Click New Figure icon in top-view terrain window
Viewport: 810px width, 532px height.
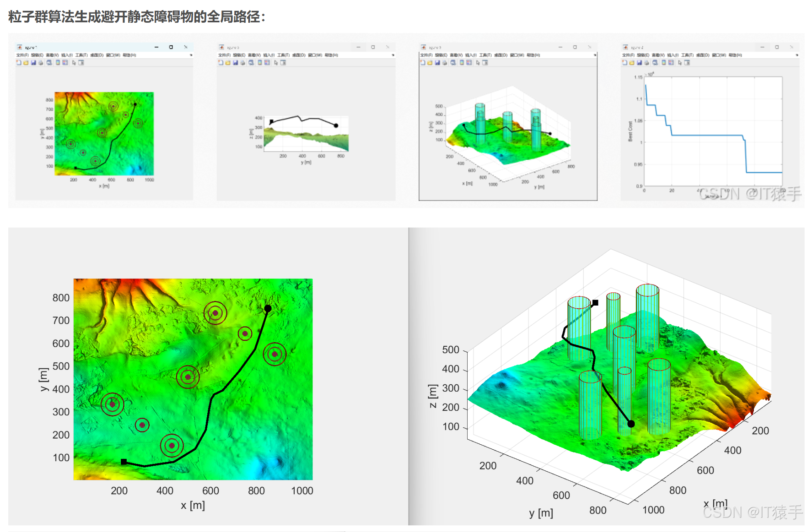[19, 62]
